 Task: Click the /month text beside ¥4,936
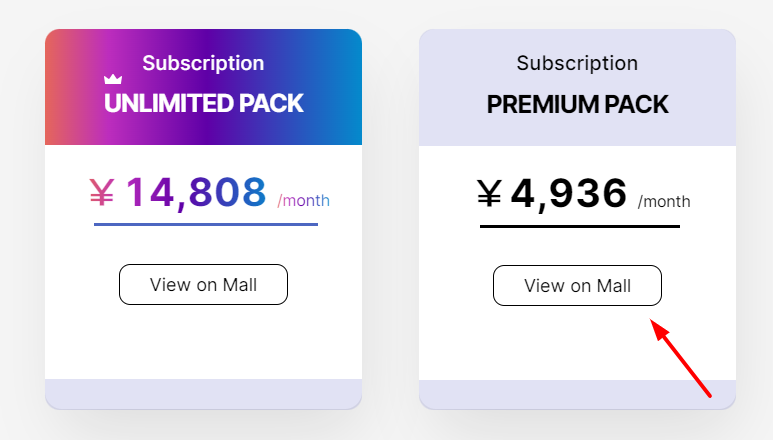[x=664, y=202]
